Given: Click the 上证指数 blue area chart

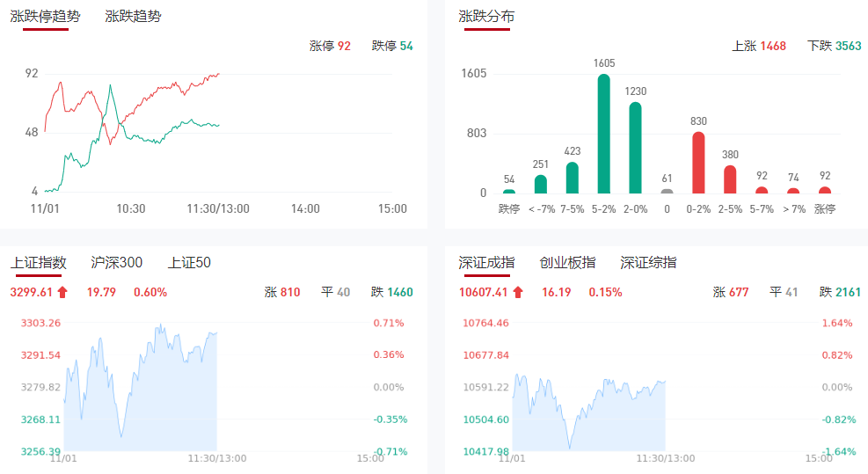Looking at the screenshot, I should click(141, 405).
